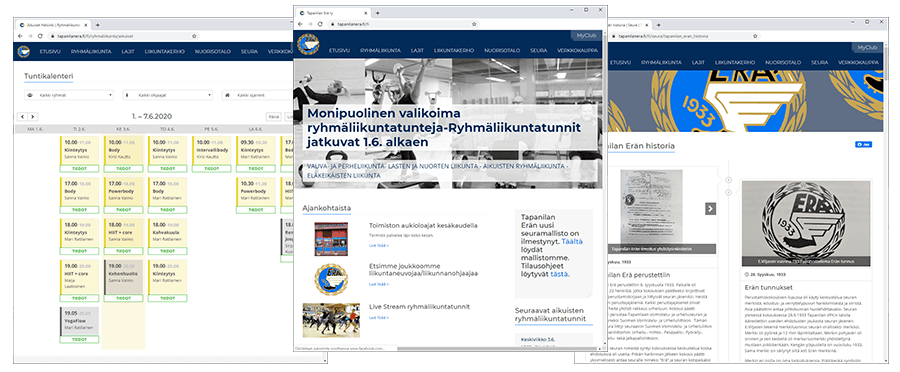
Task: Click the Päivä view button in the calendar
Action: [x=274, y=117]
